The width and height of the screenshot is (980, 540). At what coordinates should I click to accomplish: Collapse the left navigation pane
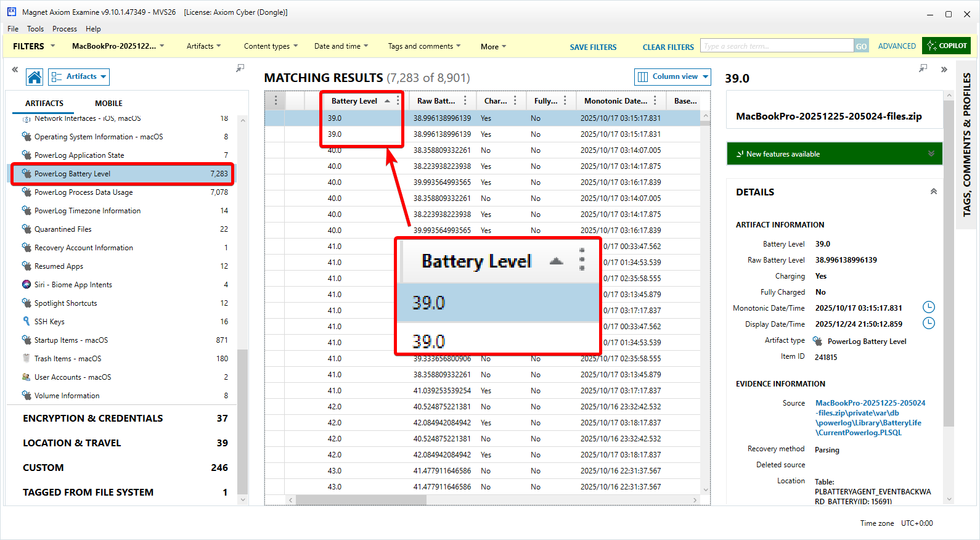point(15,69)
